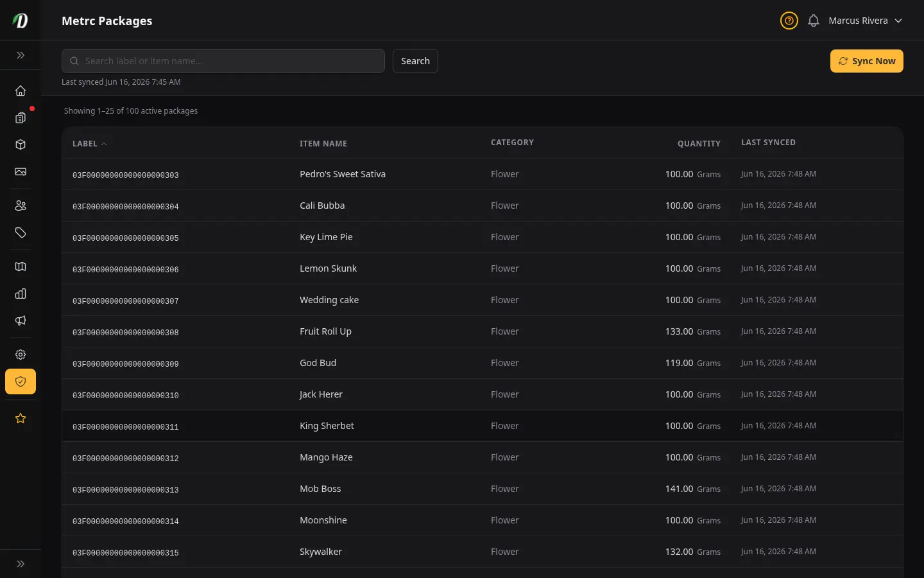Open the image gallery sidebar icon
This screenshot has height=578, width=924.
click(21, 171)
